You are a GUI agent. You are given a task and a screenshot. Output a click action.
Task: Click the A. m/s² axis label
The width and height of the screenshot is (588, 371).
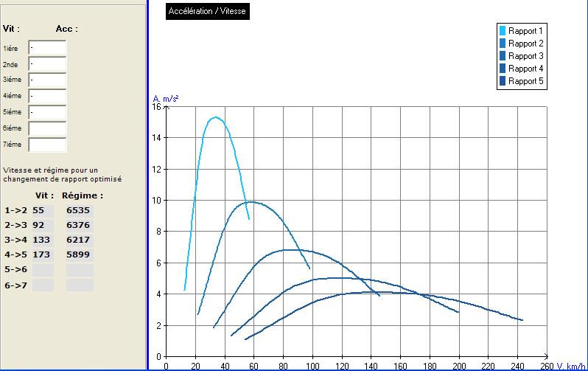pyautogui.click(x=165, y=99)
